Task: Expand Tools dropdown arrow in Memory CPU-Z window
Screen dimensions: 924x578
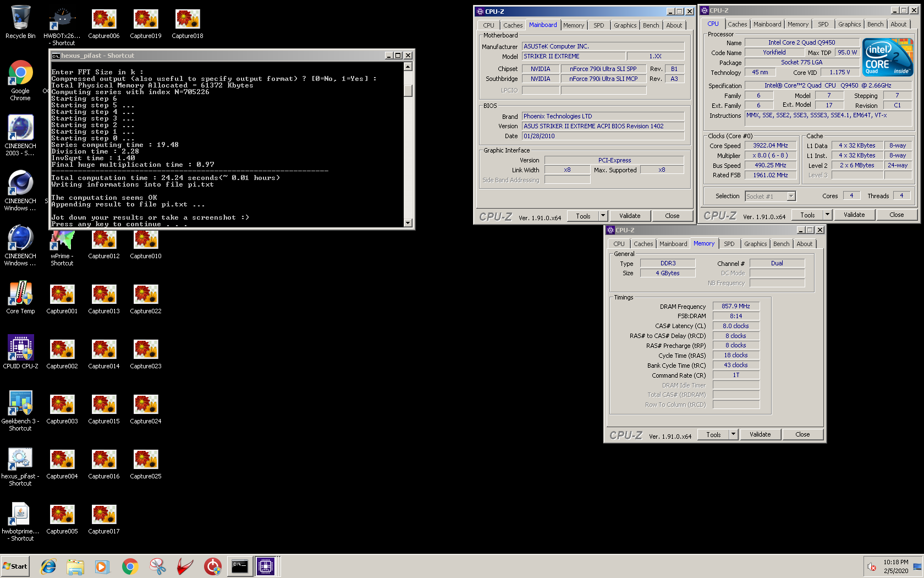Action: pyautogui.click(x=733, y=434)
